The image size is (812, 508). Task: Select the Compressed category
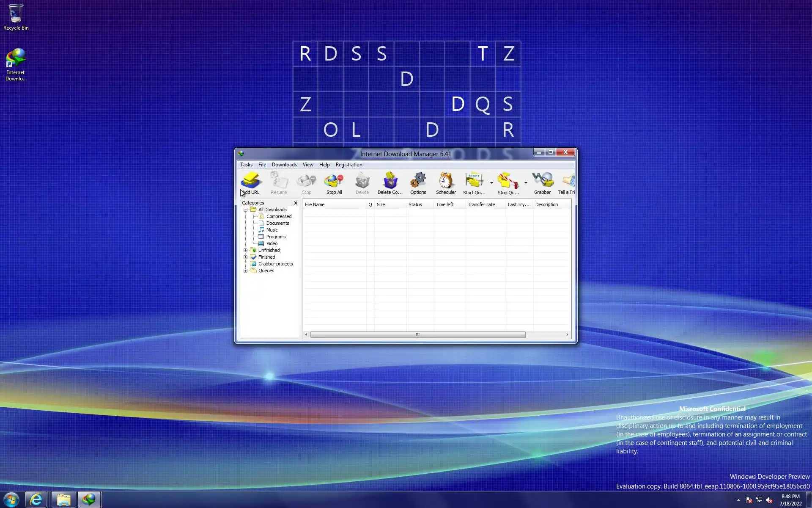279,216
